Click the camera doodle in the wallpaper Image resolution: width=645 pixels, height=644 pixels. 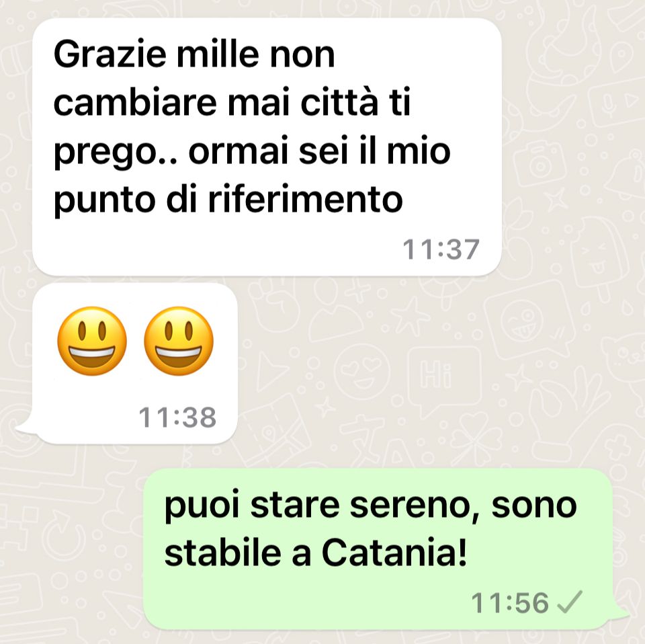[x=540, y=164]
